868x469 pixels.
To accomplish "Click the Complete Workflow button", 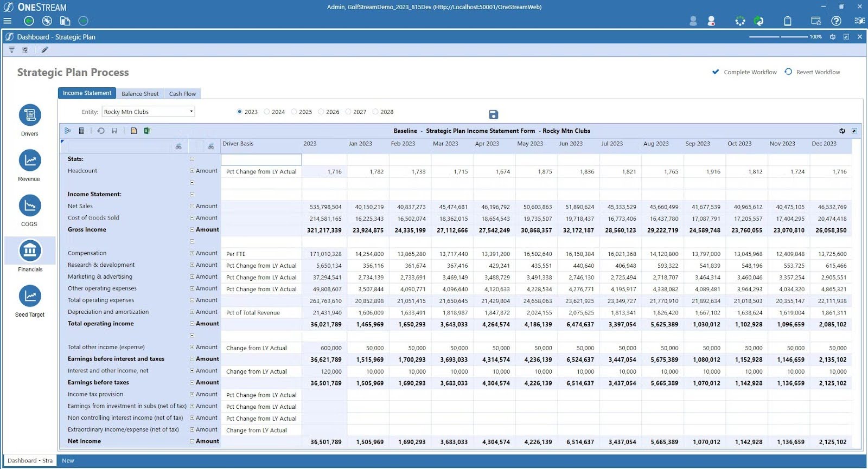I will (744, 72).
